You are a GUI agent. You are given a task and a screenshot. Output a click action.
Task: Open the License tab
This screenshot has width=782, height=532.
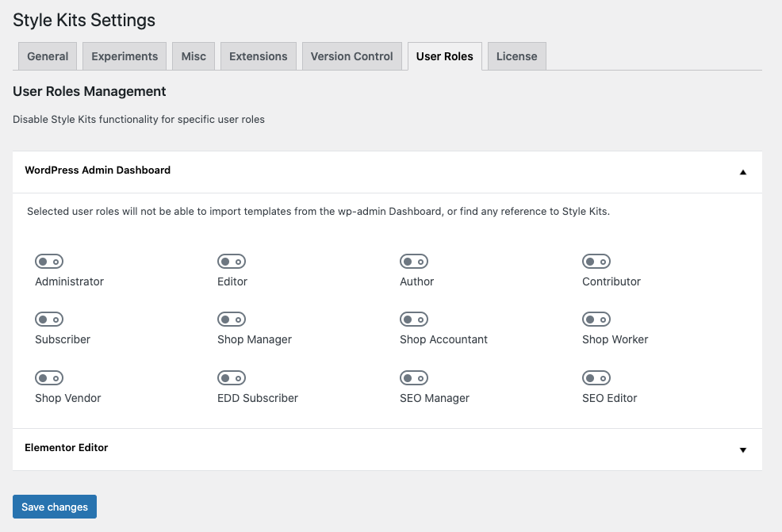pyautogui.click(x=516, y=56)
